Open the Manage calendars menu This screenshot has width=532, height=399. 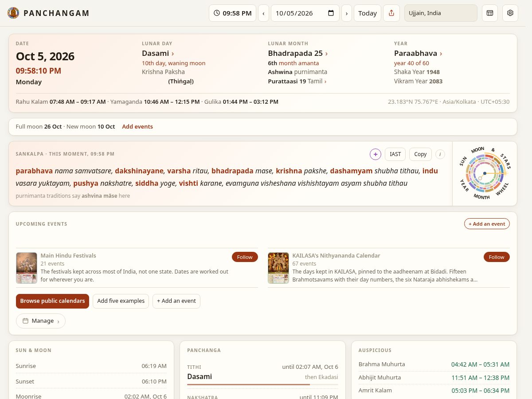(41, 321)
